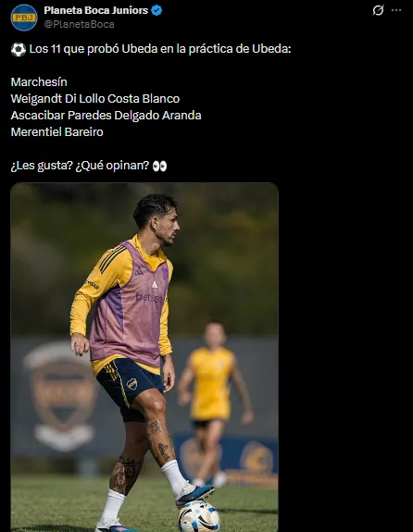Open the PBJ profile avatar
Screen dimensions: 413x532
click(24, 18)
